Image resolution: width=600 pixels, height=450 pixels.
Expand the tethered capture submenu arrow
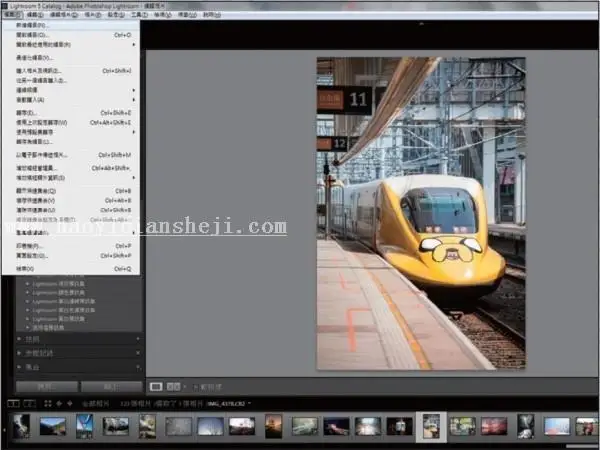pos(134,90)
